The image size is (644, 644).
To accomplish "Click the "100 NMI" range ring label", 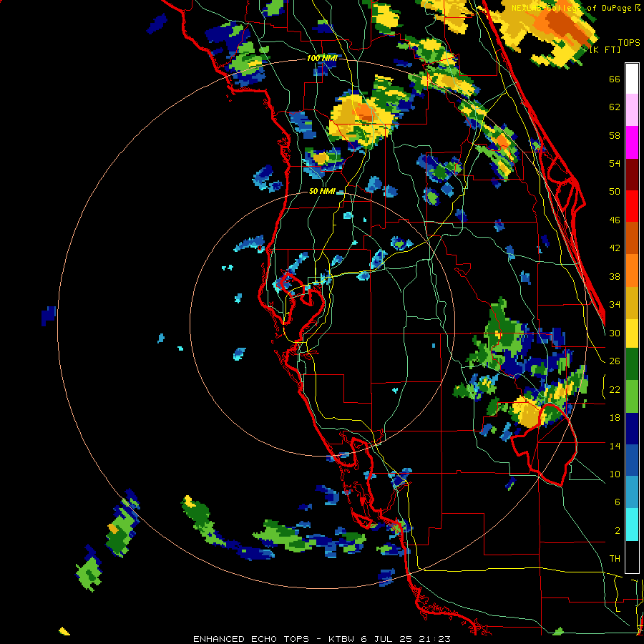I will pyautogui.click(x=322, y=59).
